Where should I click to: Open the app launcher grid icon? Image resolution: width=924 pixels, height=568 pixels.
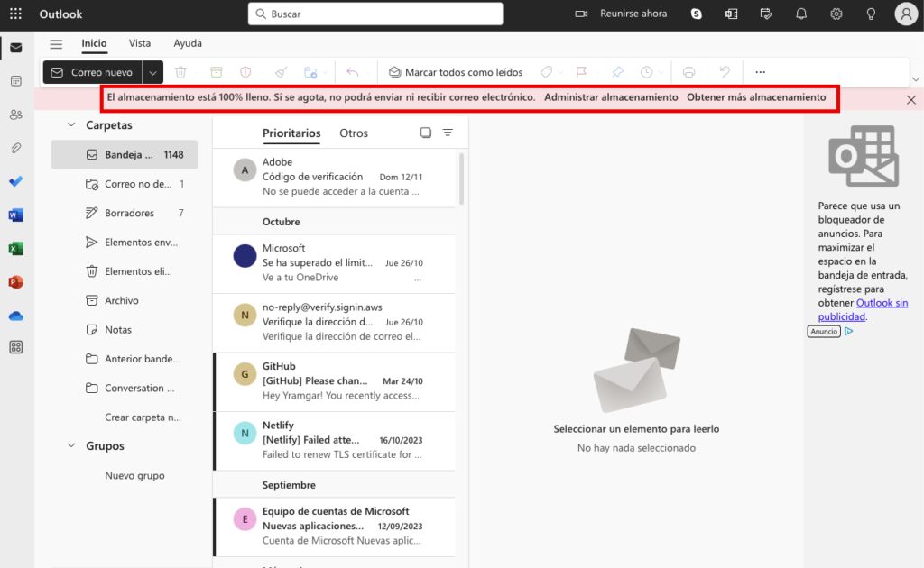click(16, 14)
